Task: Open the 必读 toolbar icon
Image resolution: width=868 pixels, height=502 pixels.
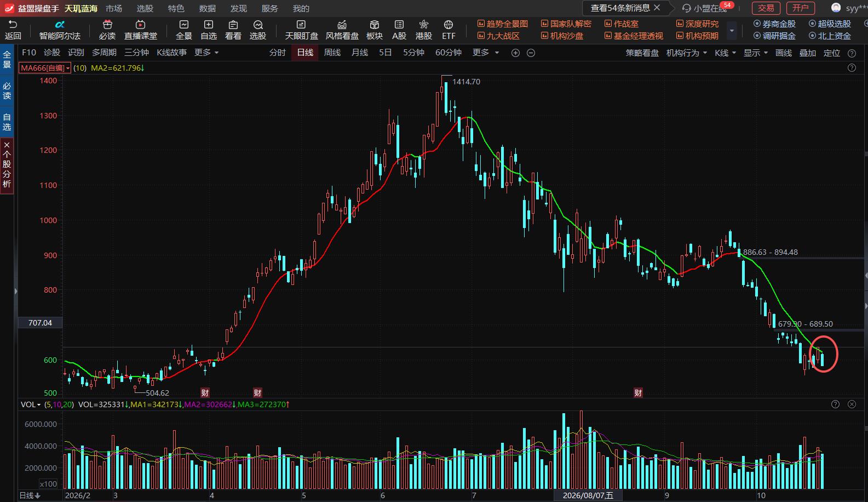Action: coord(107,25)
